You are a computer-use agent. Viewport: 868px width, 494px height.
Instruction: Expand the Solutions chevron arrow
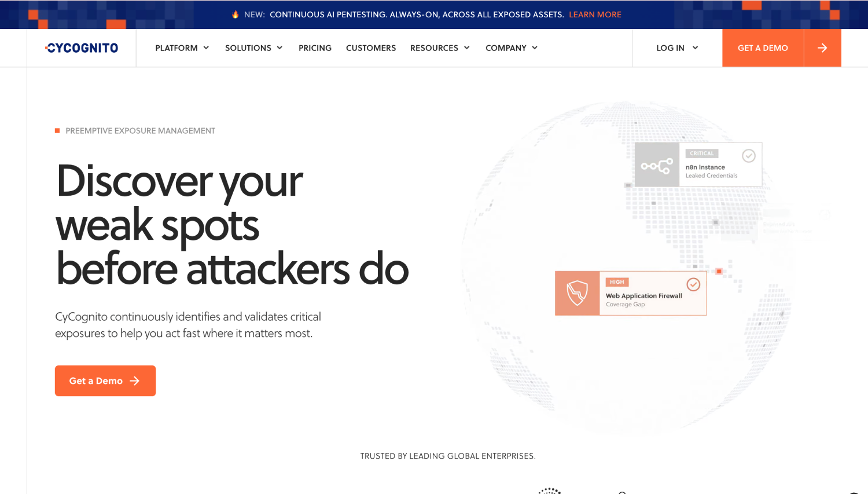(x=279, y=48)
